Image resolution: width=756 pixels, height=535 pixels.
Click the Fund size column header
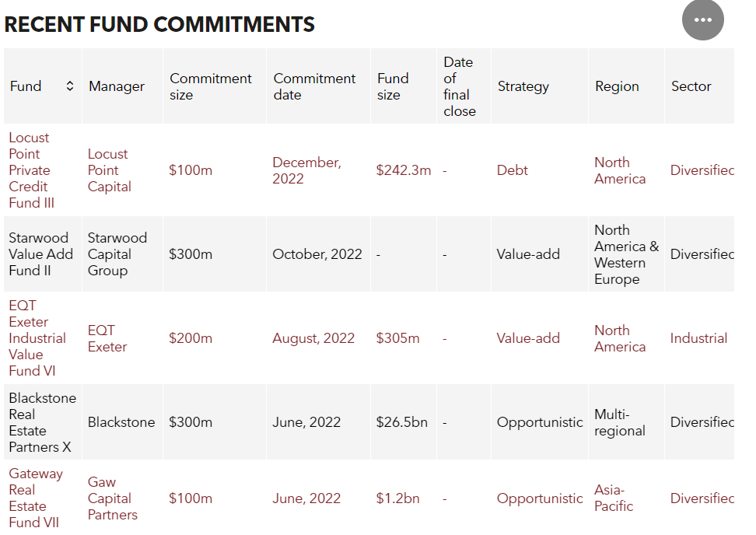pos(393,86)
